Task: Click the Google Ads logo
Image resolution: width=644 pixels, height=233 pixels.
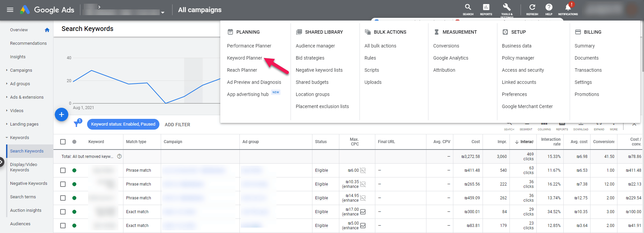Action: [x=47, y=10]
